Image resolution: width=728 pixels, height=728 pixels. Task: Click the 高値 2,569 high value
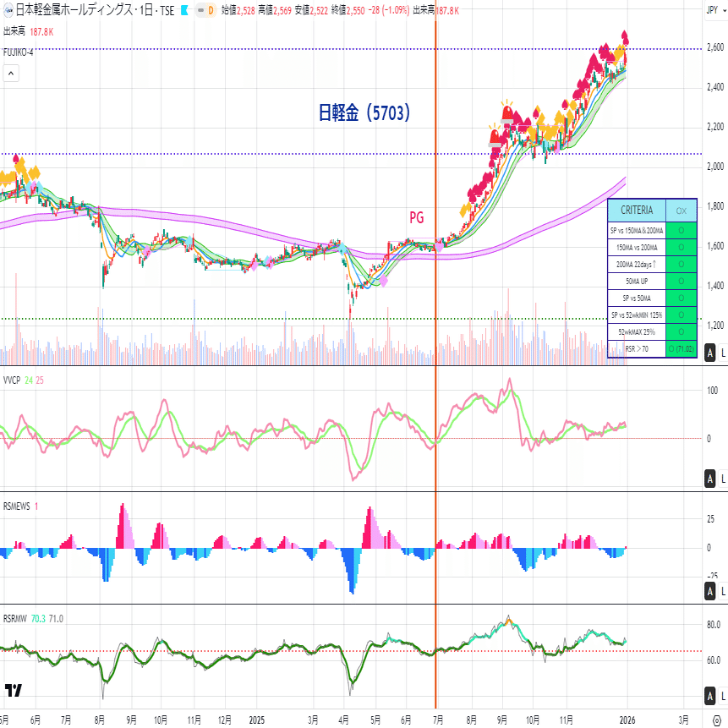(275, 10)
